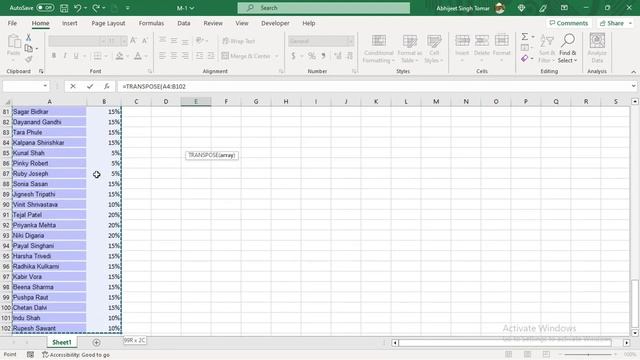The width and height of the screenshot is (640, 360).
Task: Click the macro recording status bar icon
Action: 30,355
